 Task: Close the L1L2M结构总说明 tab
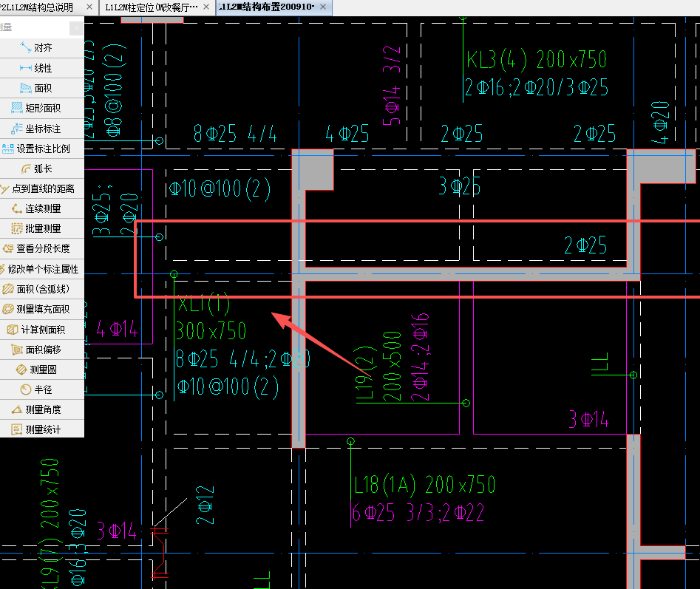click(x=89, y=7)
